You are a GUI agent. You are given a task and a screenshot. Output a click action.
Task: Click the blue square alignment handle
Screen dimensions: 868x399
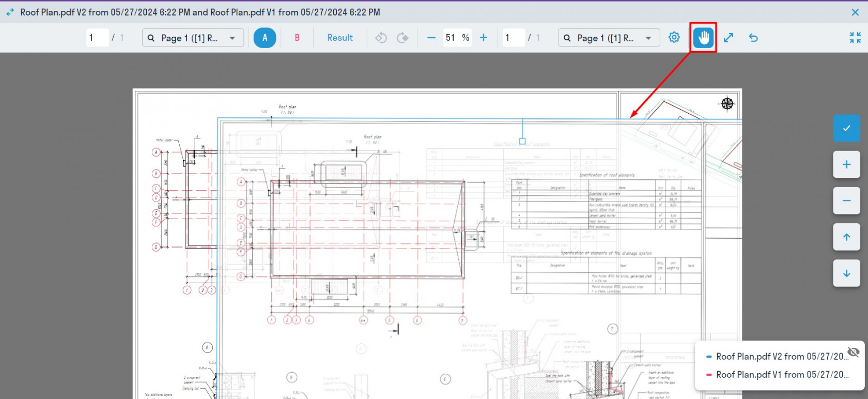coord(522,141)
